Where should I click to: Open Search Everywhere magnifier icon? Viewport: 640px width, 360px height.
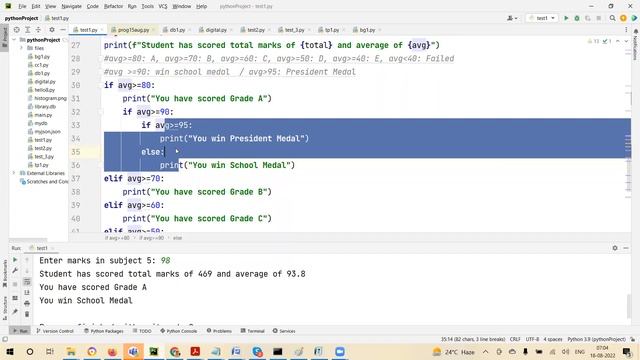(612, 18)
